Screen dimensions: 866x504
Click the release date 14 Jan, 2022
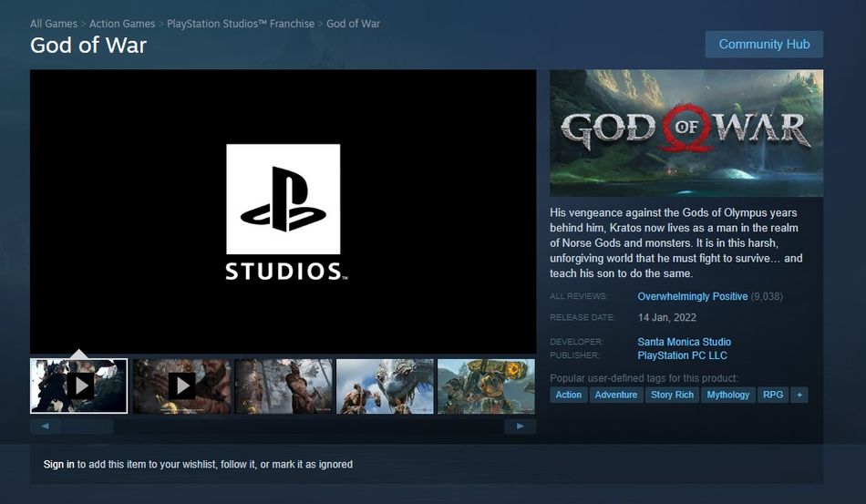[666, 317]
